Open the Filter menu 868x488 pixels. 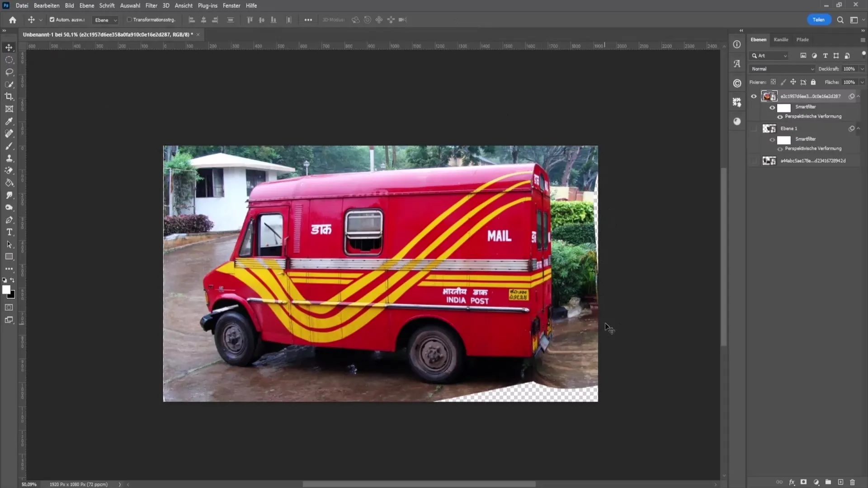tap(151, 5)
